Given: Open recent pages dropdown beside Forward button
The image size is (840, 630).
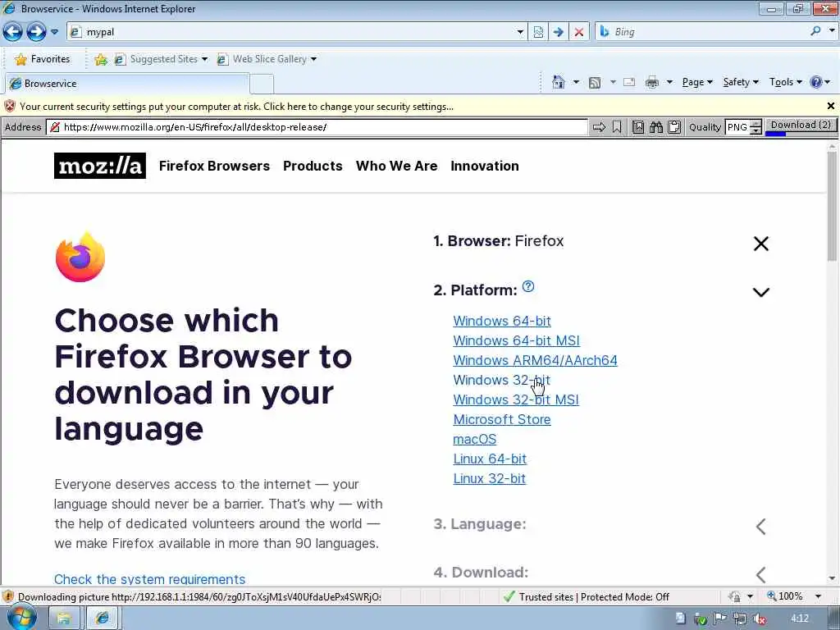Looking at the screenshot, I should (x=54, y=32).
